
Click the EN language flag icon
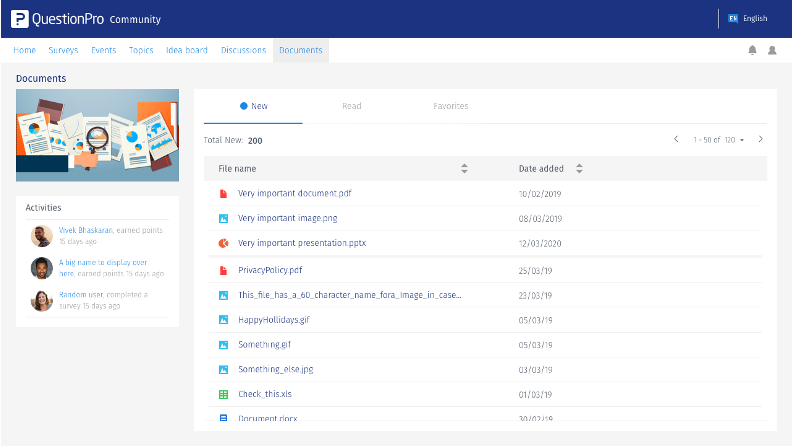733,19
